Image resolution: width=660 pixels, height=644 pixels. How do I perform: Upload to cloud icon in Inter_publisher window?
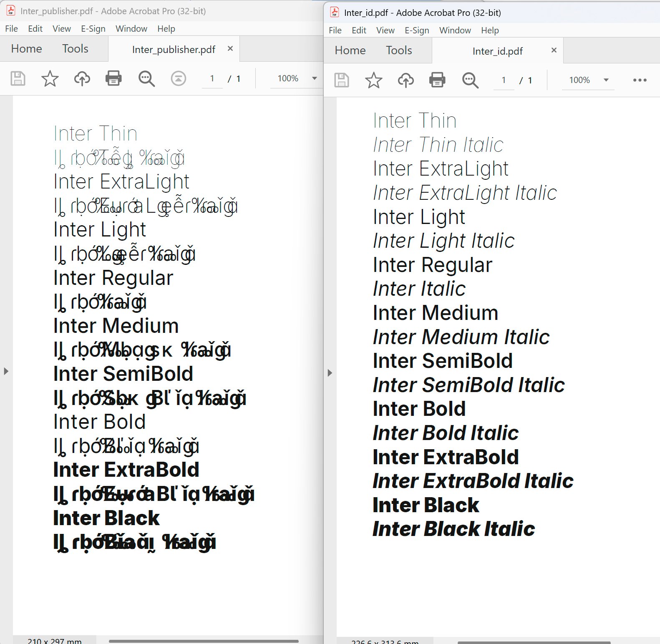(x=82, y=78)
